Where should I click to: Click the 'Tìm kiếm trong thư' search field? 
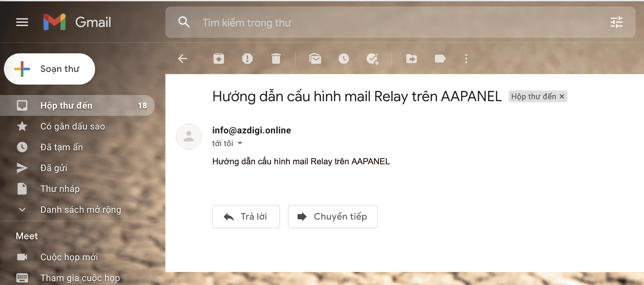tap(391, 22)
